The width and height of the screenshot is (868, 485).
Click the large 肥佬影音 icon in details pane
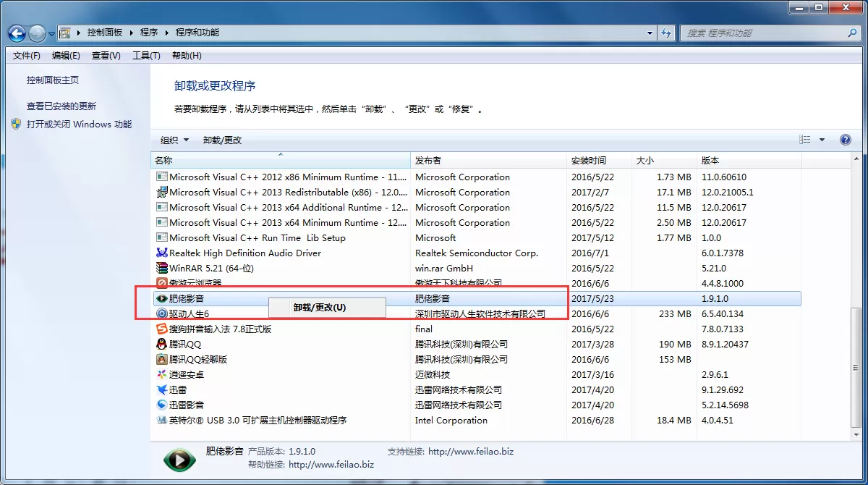pyautogui.click(x=179, y=460)
